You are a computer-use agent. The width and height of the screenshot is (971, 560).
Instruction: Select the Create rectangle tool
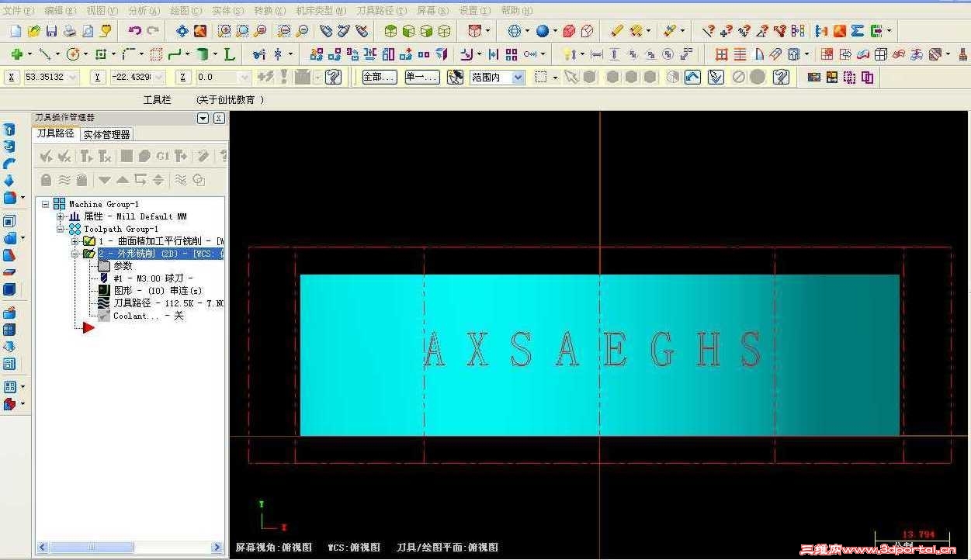tap(100, 54)
